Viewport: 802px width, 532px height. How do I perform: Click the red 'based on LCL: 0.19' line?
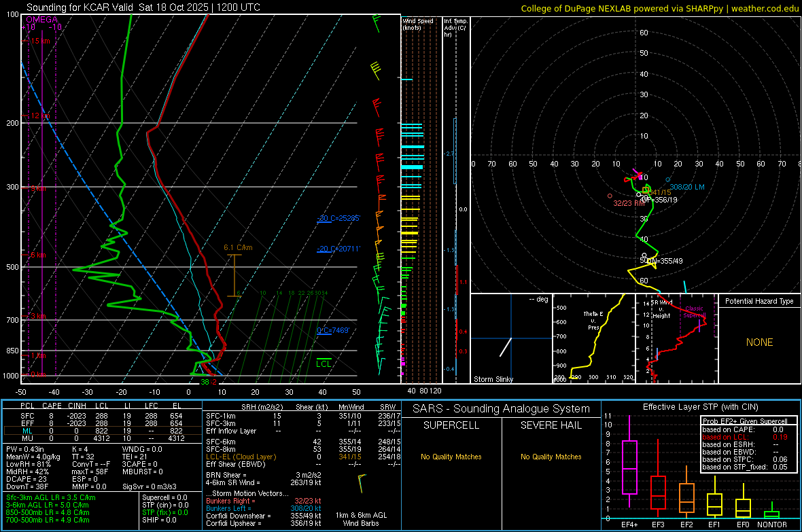click(745, 437)
